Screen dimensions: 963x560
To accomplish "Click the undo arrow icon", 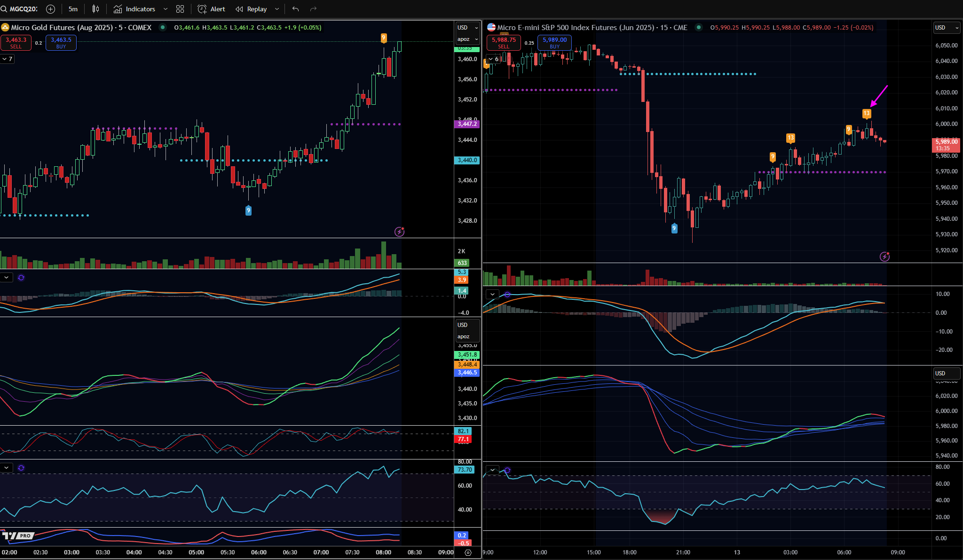I will [295, 9].
